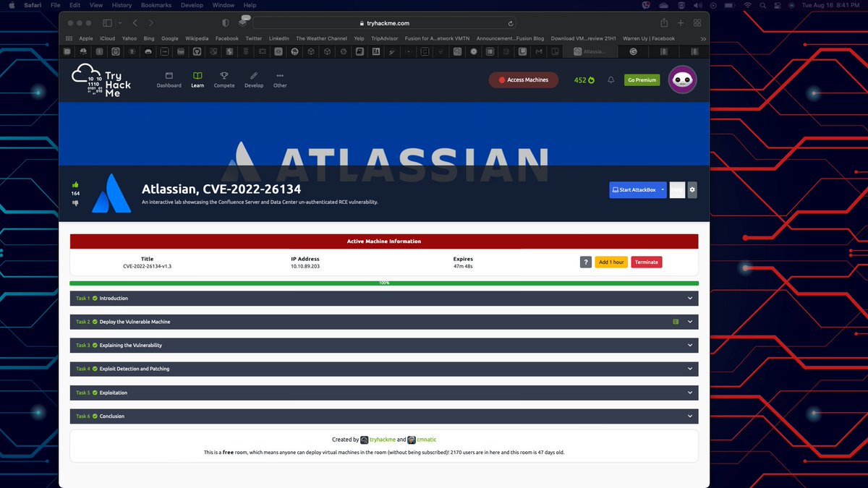Go back in Safari
868x488 pixels.
pos(135,23)
